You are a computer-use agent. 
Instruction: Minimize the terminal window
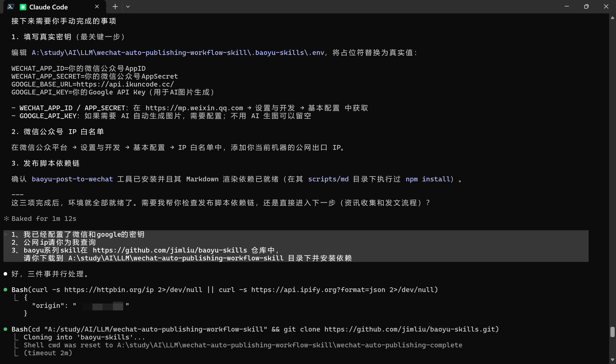[x=567, y=7]
